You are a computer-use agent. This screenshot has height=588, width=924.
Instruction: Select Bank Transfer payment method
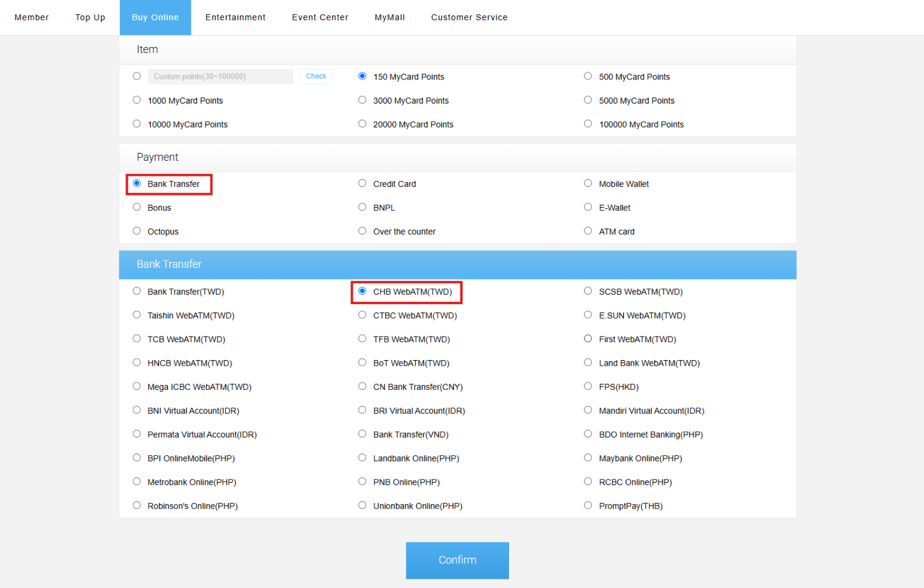point(137,183)
